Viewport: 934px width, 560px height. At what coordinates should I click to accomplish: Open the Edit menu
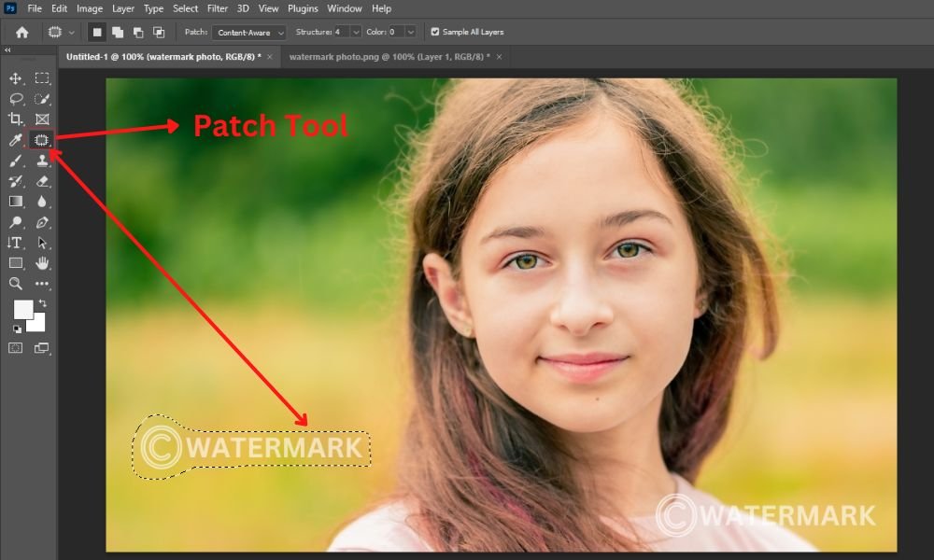pos(59,8)
